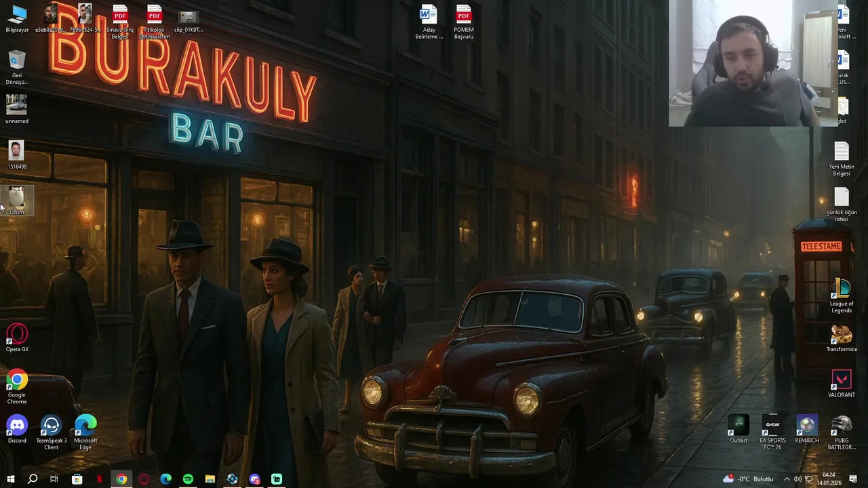Launch the VALORANT desktop shortcut
The image size is (868, 488).
(842, 383)
